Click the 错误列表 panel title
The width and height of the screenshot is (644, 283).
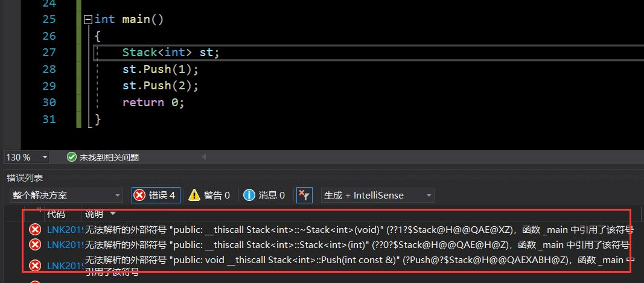tap(25, 178)
